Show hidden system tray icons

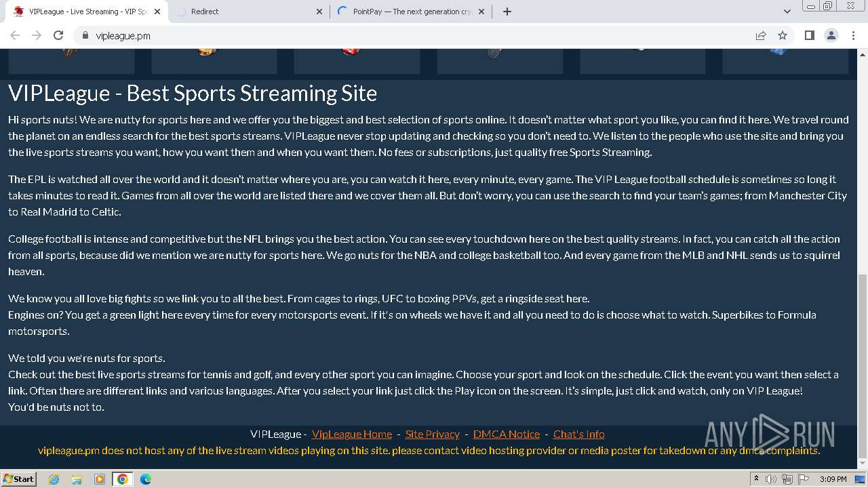(757, 479)
